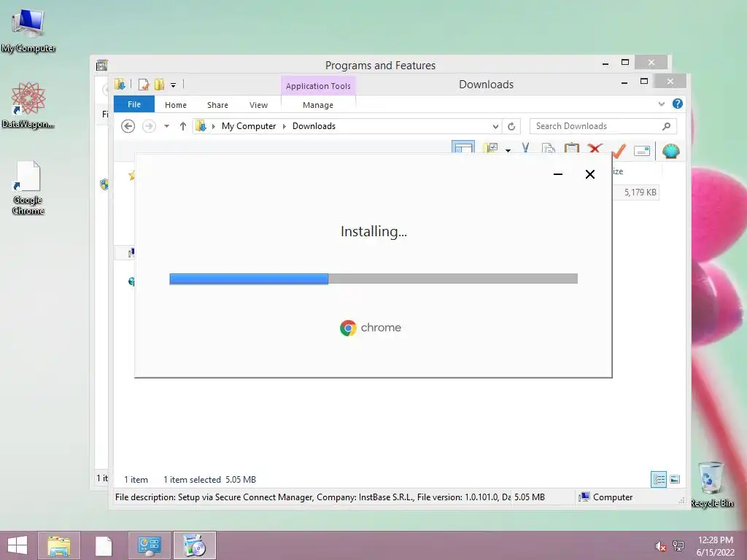Click the navigation pane layout toolbar icon
Viewport: 747px width, 560px height.
coord(463,147)
